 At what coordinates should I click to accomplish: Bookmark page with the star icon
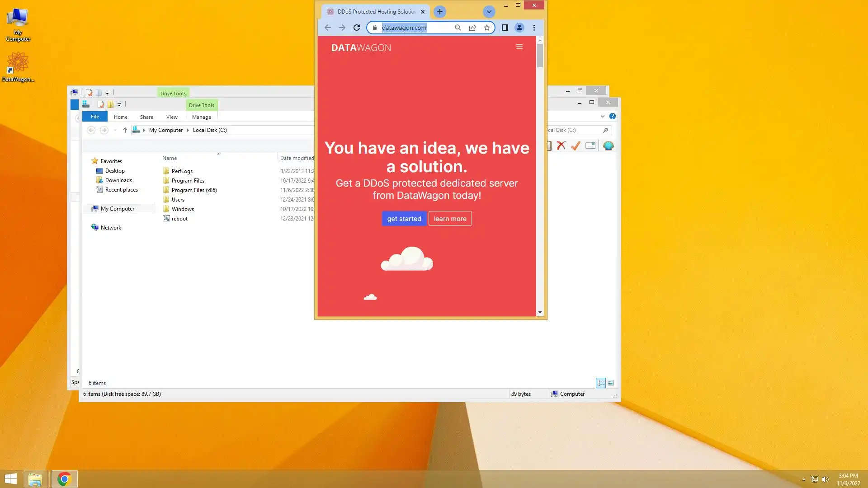coord(487,28)
